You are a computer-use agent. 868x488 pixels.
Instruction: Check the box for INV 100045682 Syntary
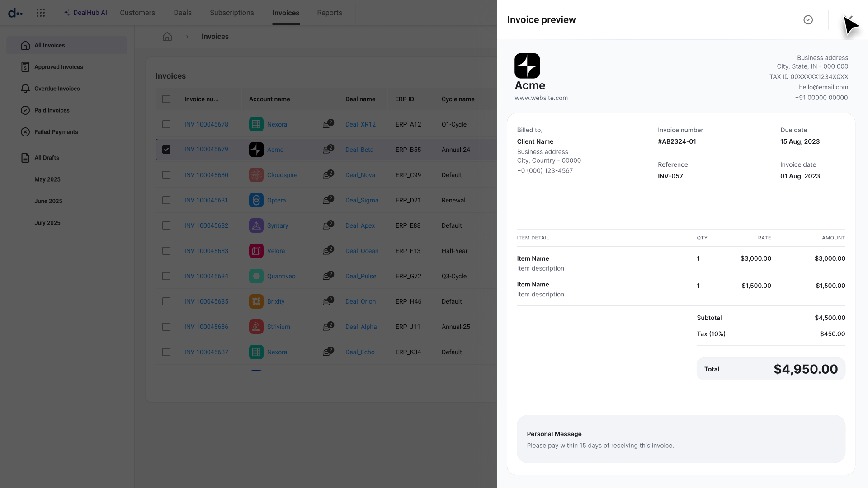click(x=166, y=225)
